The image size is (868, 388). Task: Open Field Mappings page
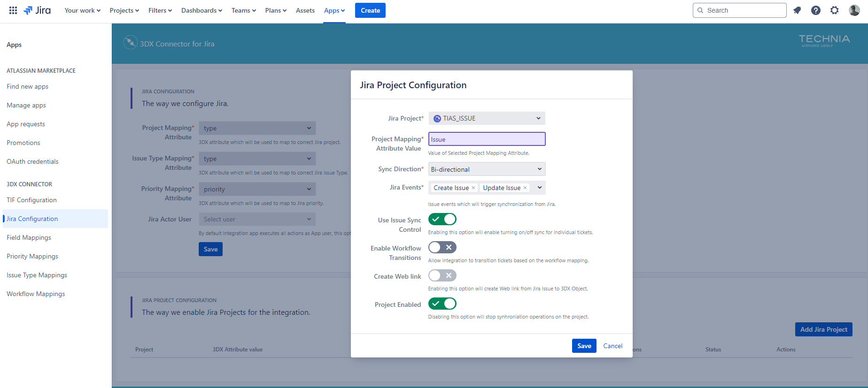click(x=29, y=237)
